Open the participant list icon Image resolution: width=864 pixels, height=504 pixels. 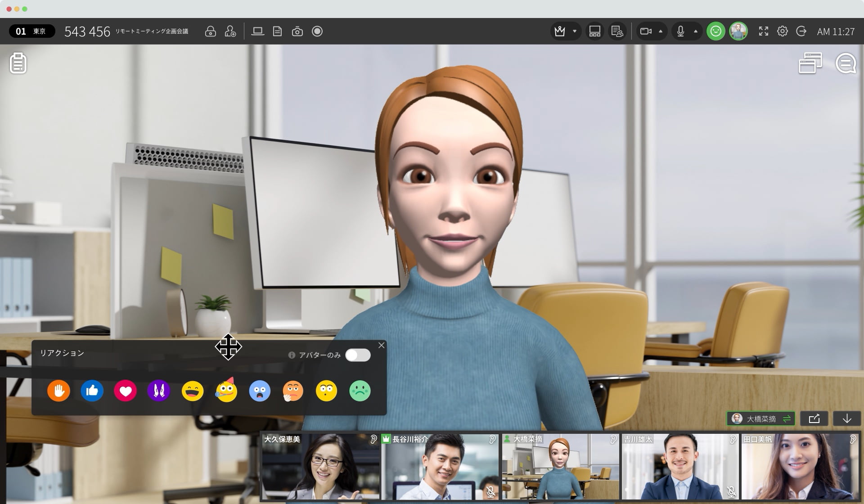point(617,31)
